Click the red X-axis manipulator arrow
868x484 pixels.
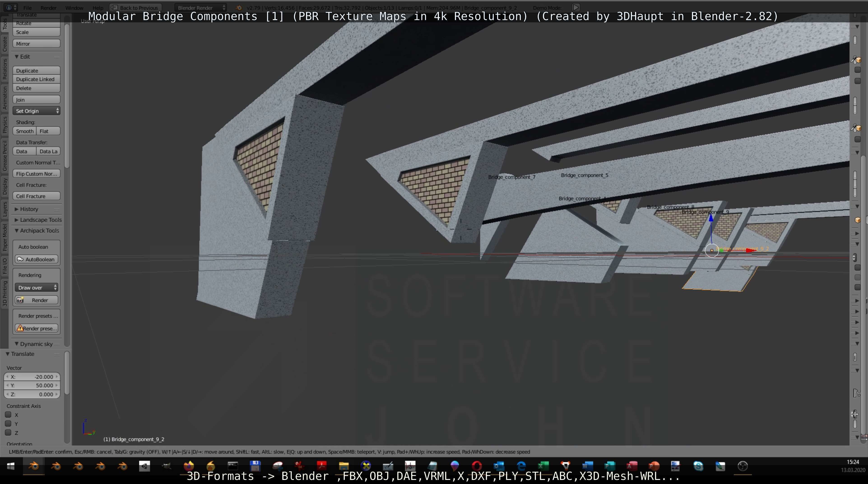[x=751, y=250]
